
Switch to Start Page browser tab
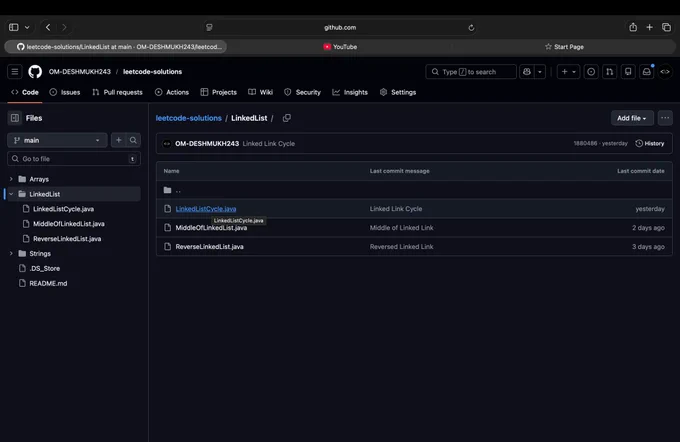[x=564, y=47]
